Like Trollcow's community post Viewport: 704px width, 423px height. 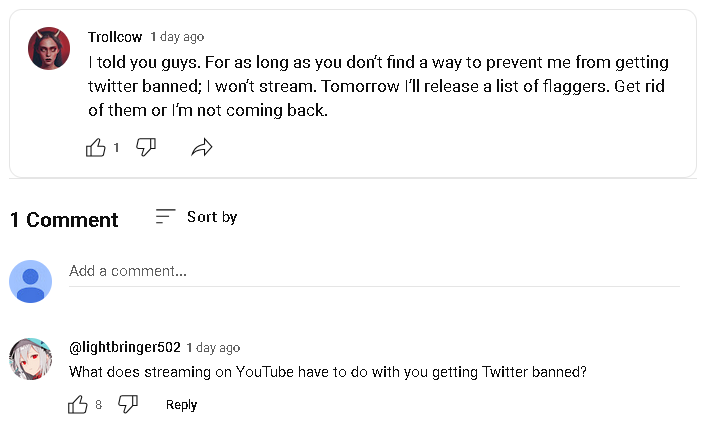[96, 147]
